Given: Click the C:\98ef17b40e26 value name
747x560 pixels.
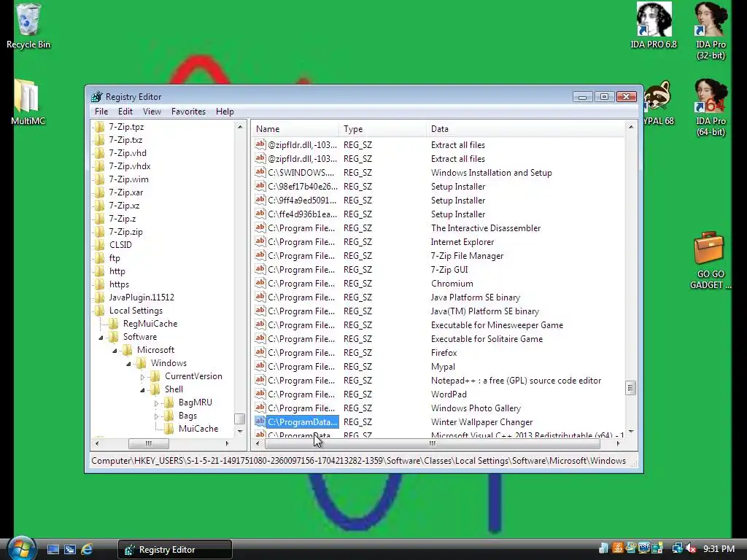Looking at the screenshot, I should point(303,187).
